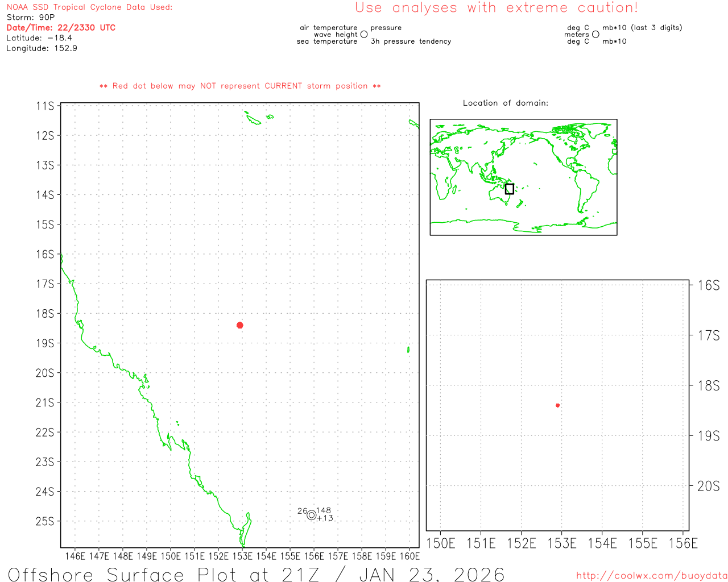This screenshot has height=582, width=728.
Task: Click the 'Use analyses with extreme caution!' warning
Action: [497, 8]
